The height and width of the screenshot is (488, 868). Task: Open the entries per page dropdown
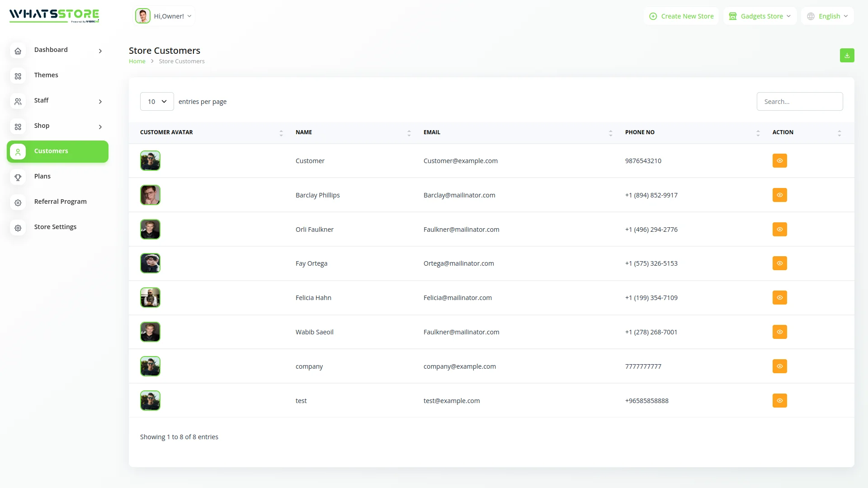pos(157,102)
